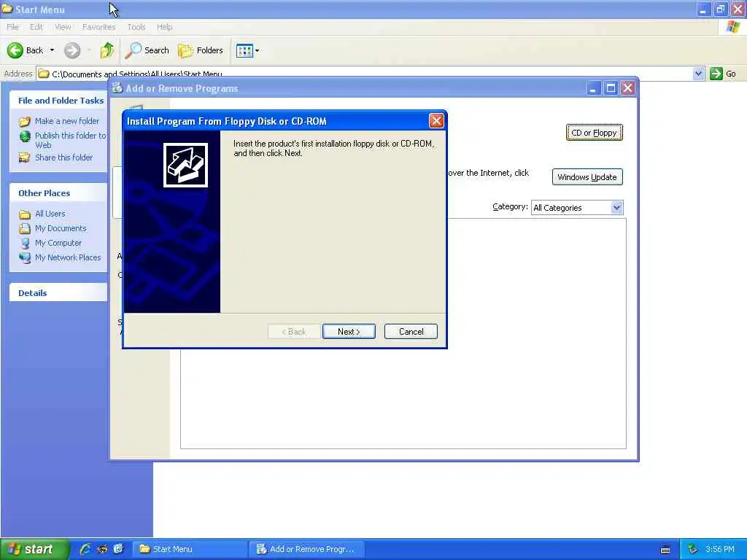Click the keyboard icon in the taskbar

click(x=665, y=550)
